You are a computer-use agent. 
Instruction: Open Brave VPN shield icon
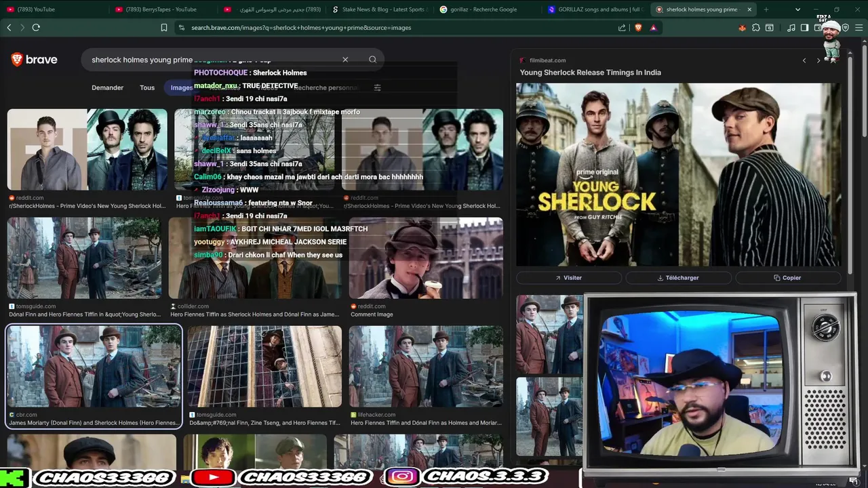(x=846, y=28)
